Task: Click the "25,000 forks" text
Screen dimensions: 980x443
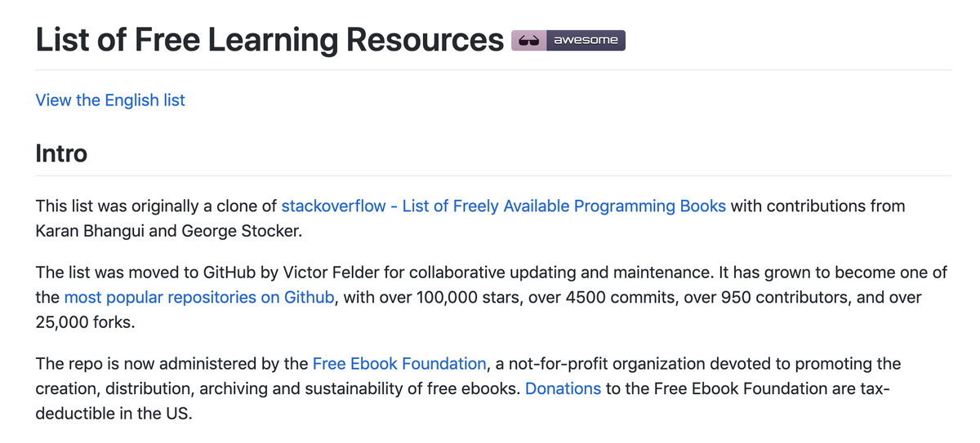Action: pos(85,323)
